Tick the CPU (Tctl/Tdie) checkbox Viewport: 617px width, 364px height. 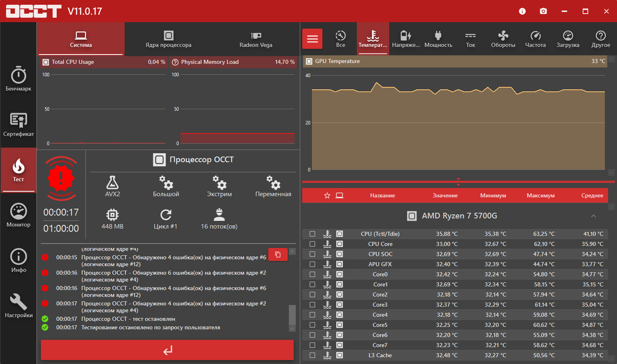312,234
